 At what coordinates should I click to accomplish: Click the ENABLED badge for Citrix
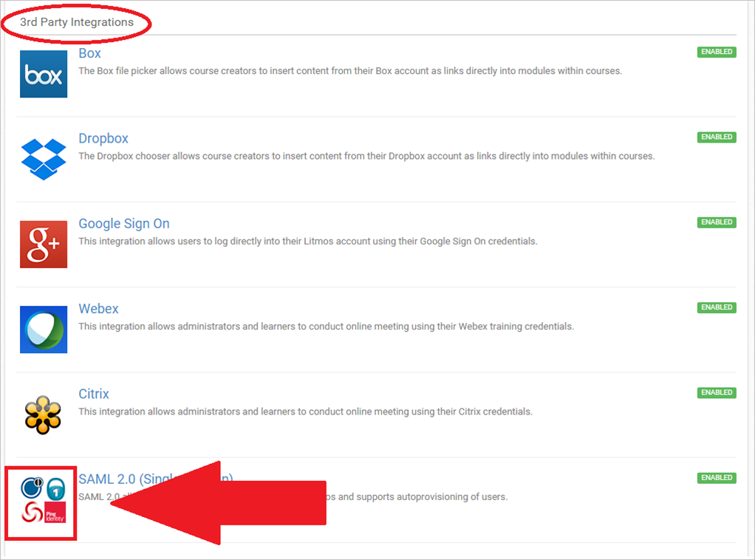coord(717,393)
